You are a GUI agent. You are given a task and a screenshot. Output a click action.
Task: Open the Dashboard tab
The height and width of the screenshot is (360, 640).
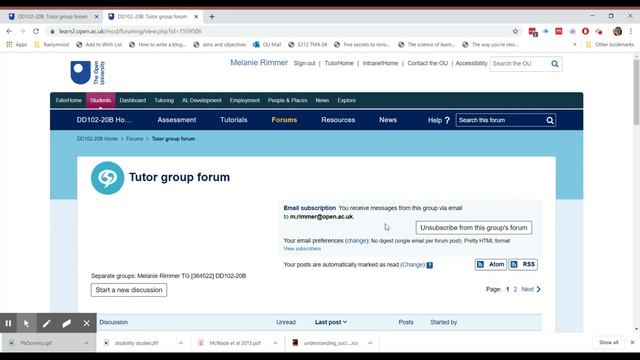click(x=133, y=100)
